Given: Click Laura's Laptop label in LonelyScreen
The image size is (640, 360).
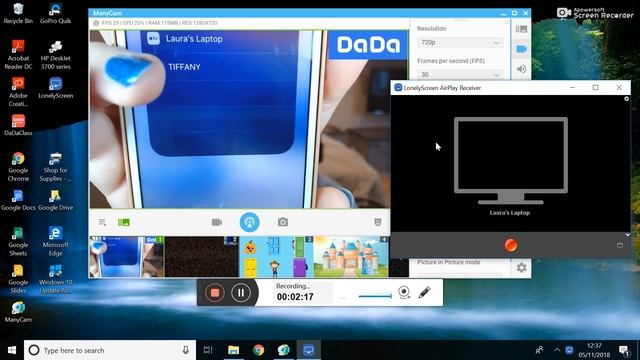Looking at the screenshot, I should [510, 213].
